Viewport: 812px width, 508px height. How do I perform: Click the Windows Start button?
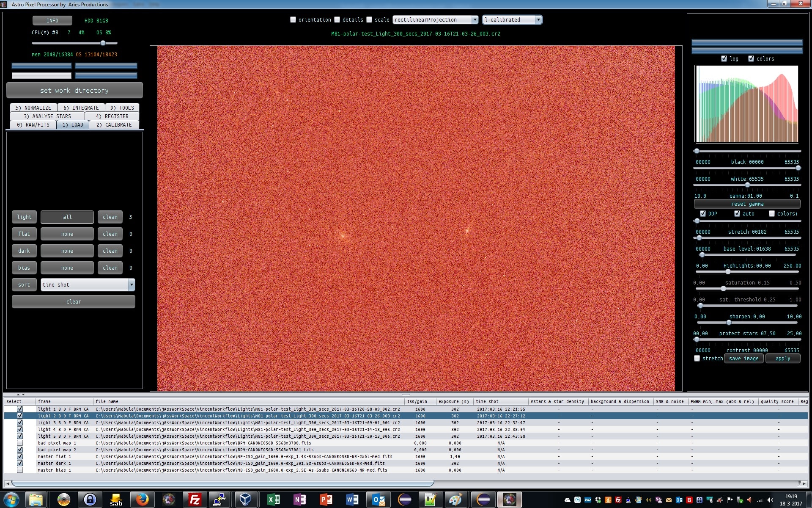(11, 500)
